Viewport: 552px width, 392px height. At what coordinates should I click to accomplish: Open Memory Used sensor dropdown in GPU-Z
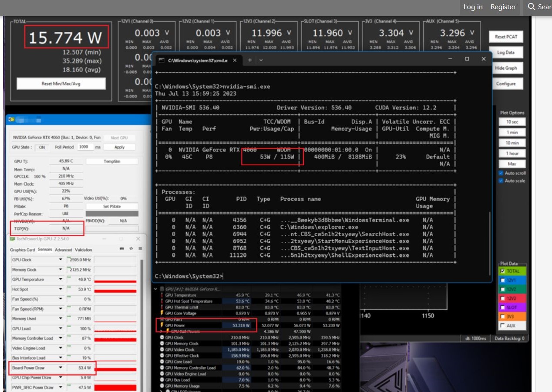(x=61, y=318)
